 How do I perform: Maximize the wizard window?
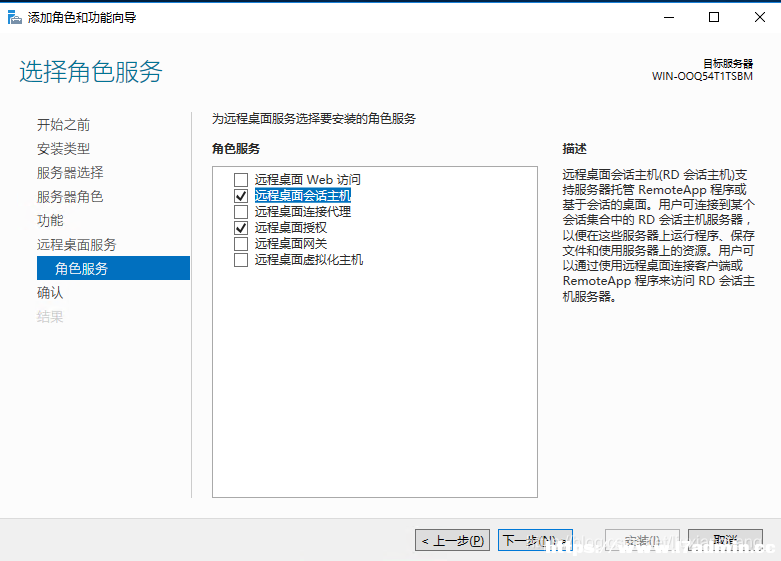pos(714,17)
